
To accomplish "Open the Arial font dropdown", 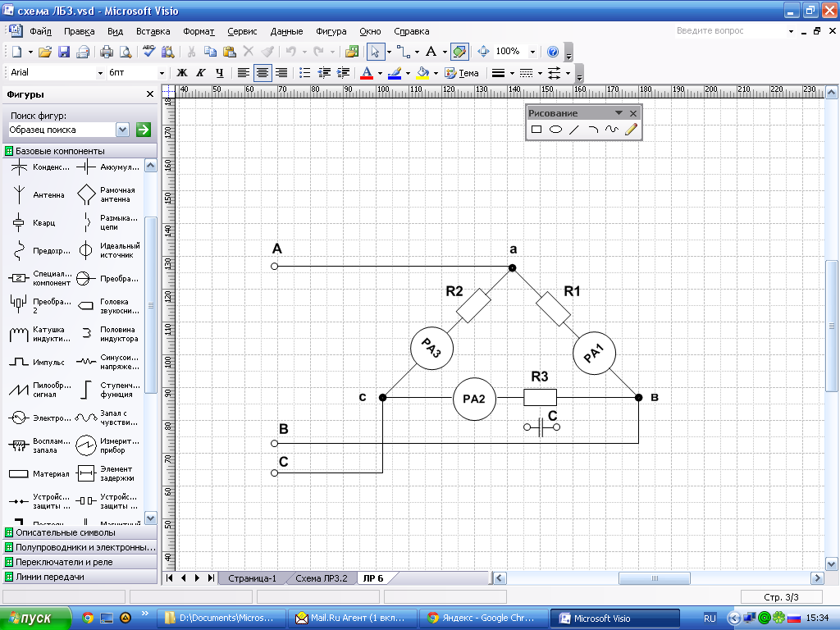I will click(99, 73).
